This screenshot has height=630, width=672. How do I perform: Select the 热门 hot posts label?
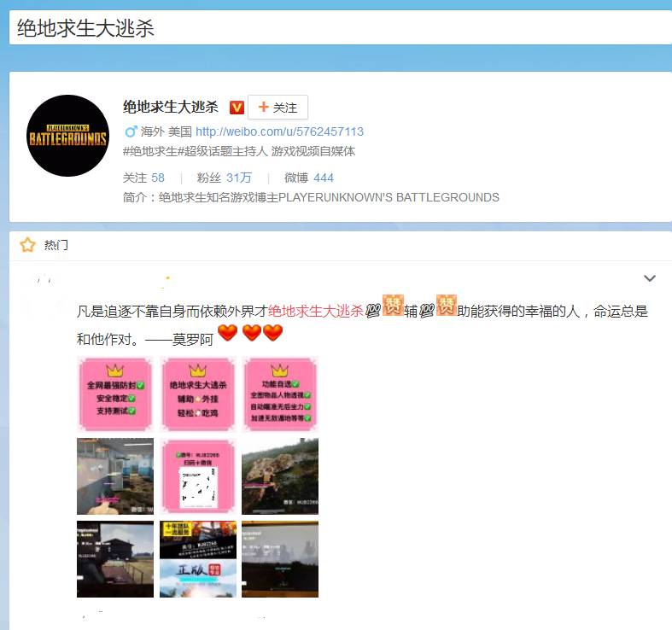click(x=56, y=245)
